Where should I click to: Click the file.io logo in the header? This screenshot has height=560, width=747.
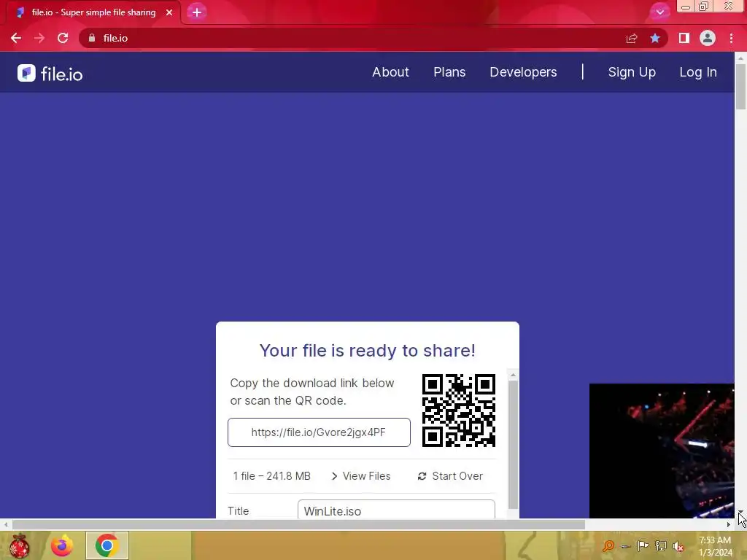50,74
